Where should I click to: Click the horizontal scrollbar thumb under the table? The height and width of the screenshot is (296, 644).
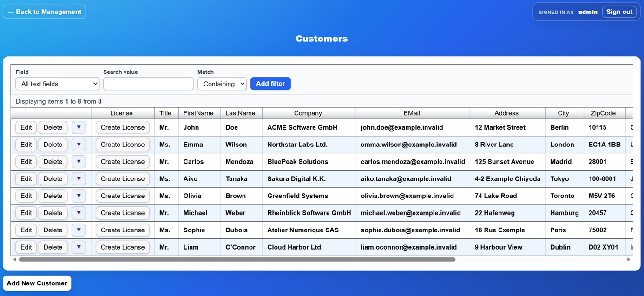[237, 260]
